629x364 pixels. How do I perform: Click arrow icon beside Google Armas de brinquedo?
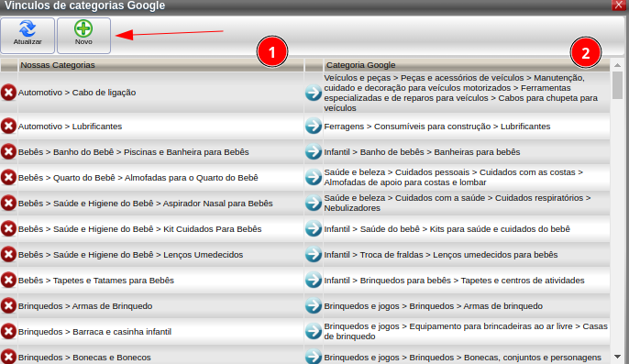coord(314,306)
